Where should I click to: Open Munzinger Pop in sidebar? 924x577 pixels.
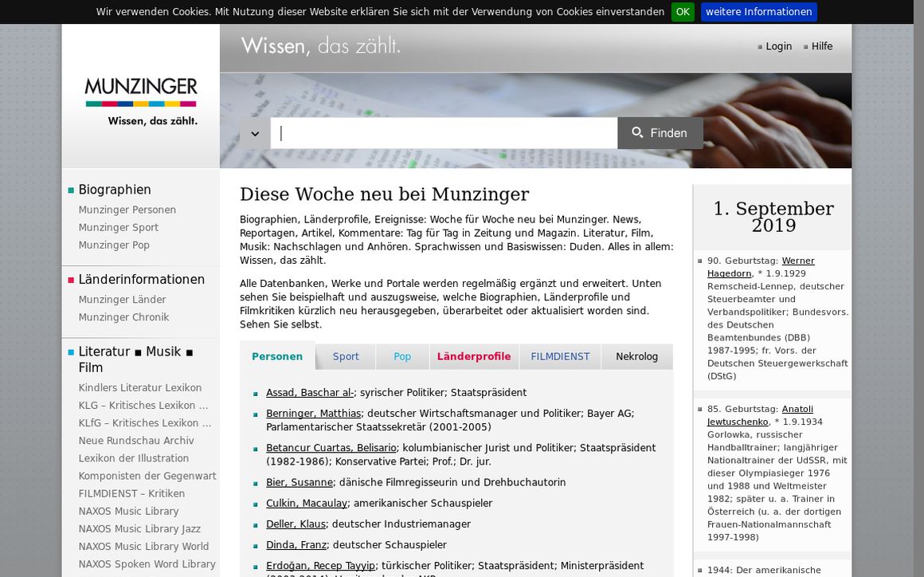[x=114, y=245]
